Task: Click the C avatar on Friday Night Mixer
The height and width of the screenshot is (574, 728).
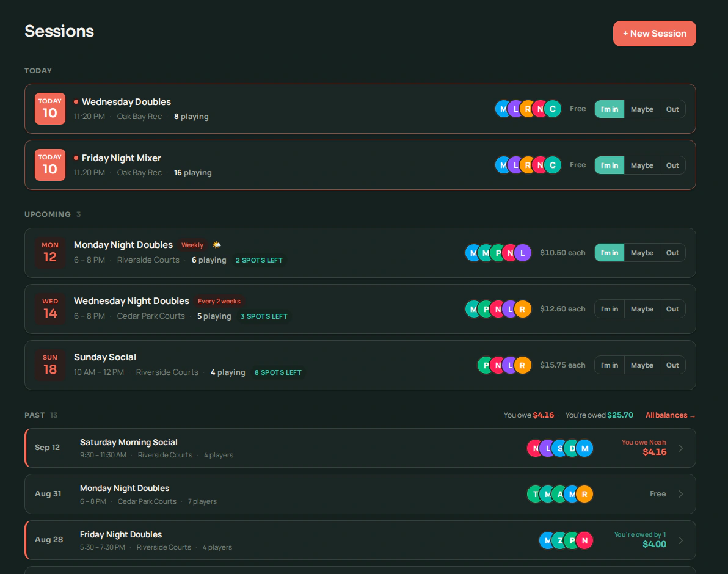Action: coord(553,165)
